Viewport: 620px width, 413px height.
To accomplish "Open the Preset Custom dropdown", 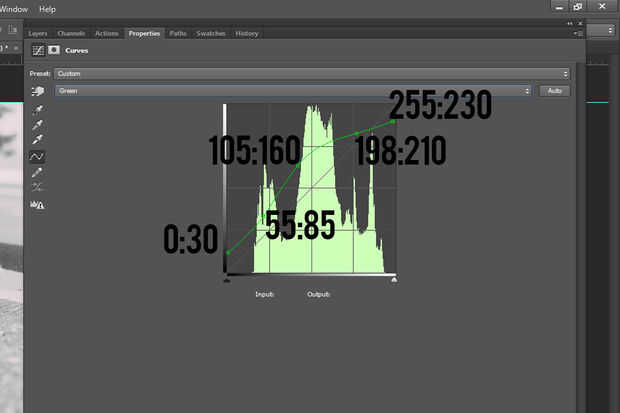I will (x=312, y=74).
